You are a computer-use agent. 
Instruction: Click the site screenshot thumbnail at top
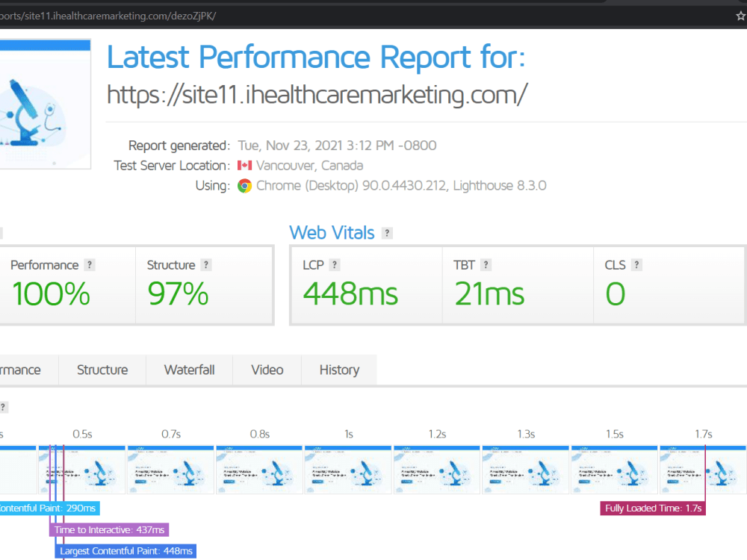point(46,104)
